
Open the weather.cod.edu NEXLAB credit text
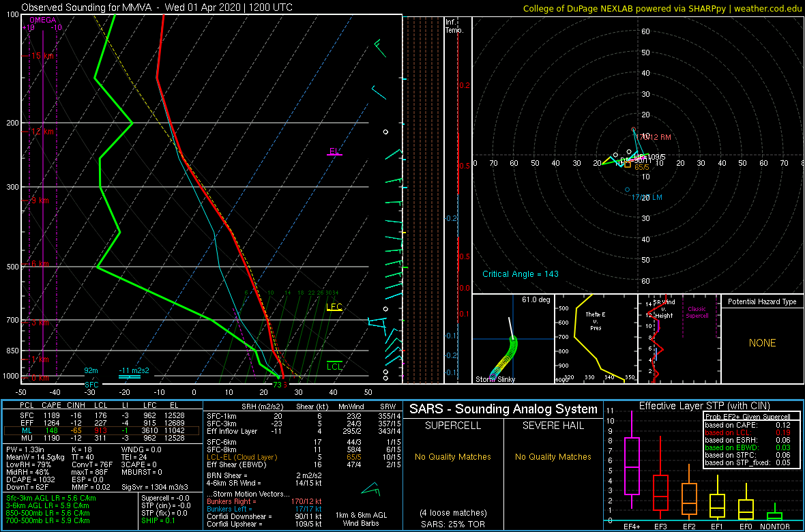(662, 8)
